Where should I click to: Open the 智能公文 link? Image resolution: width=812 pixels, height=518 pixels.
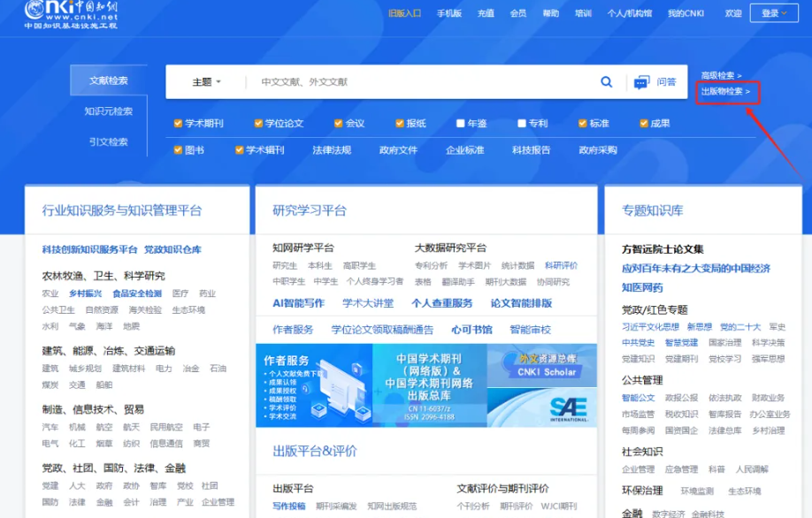639,398
